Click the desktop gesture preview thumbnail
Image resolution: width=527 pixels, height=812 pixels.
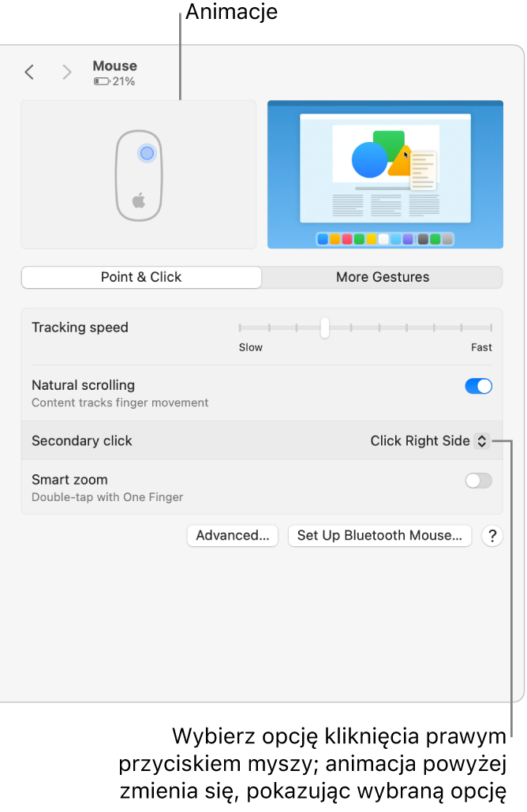[385, 175]
